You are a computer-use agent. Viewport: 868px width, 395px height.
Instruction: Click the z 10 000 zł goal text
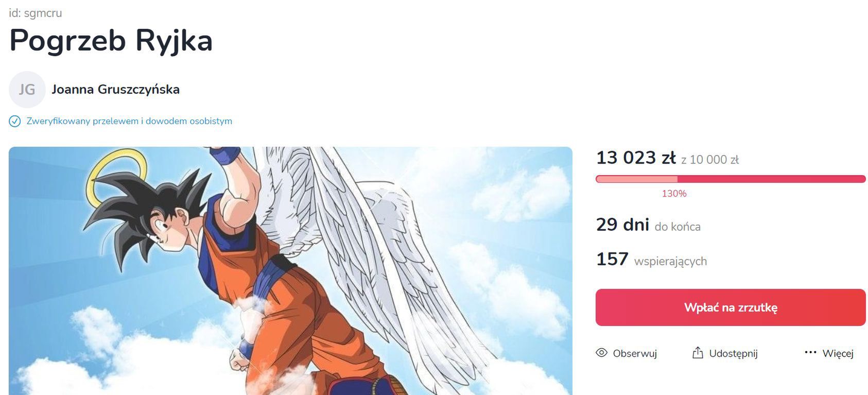click(x=710, y=160)
